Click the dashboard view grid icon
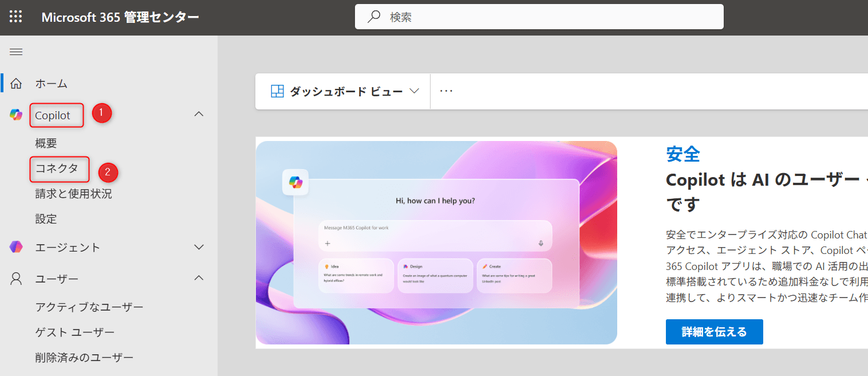 (x=278, y=91)
